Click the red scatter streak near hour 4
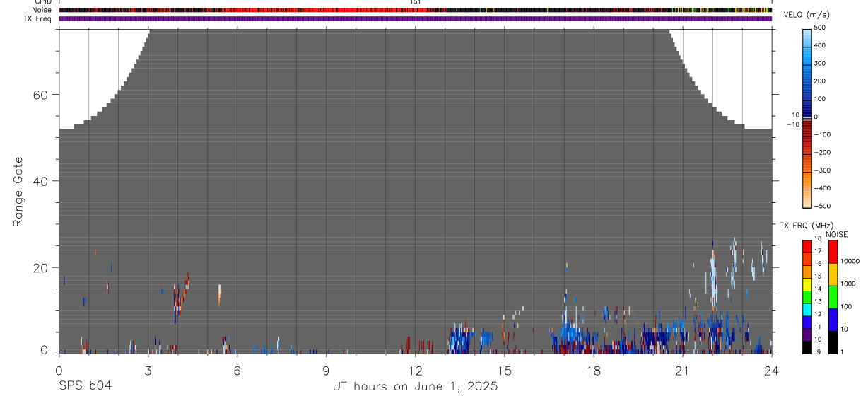The image size is (868, 401). (182, 297)
